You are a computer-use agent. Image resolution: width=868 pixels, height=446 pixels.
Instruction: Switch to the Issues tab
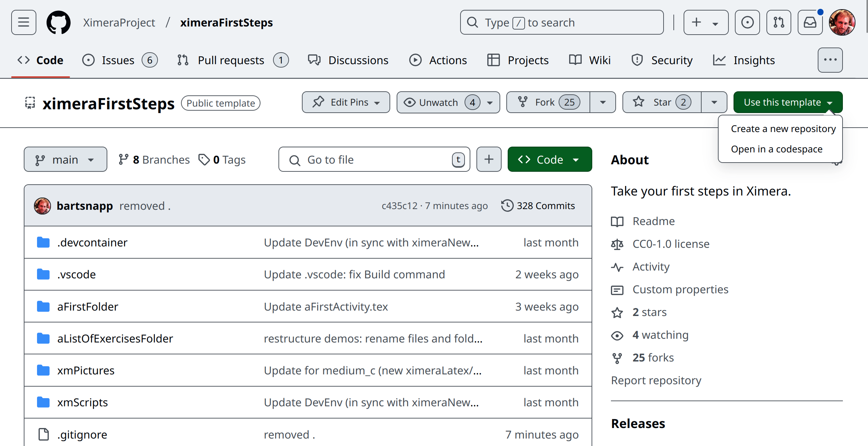(x=118, y=60)
